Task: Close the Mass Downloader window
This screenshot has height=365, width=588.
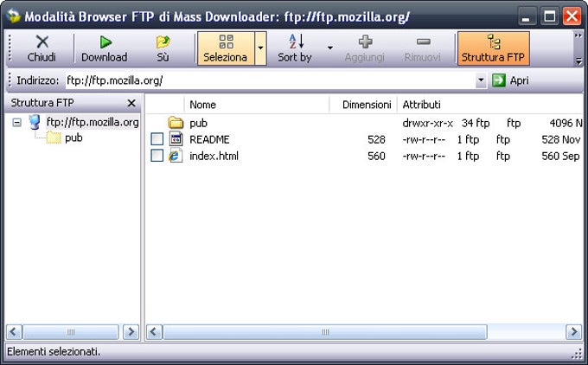Action: click(x=572, y=16)
